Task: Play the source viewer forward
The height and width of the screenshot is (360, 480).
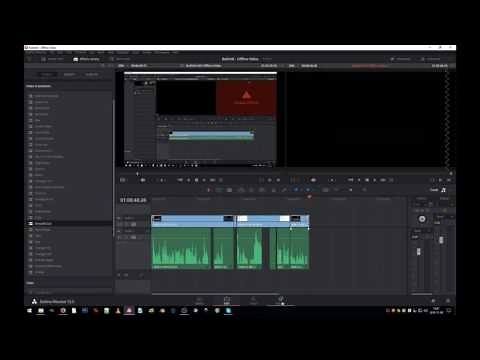Action: [204, 180]
